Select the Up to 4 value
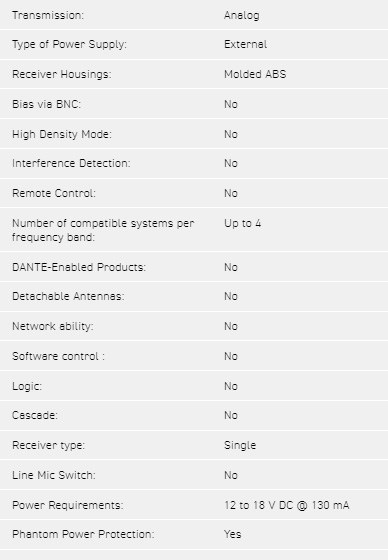388x560 pixels. (x=243, y=224)
